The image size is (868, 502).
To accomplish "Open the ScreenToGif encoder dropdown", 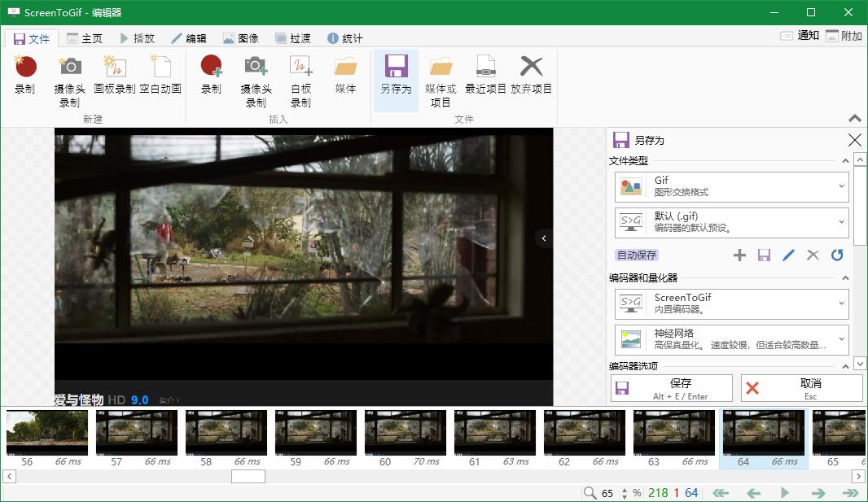I will click(731, 303).
